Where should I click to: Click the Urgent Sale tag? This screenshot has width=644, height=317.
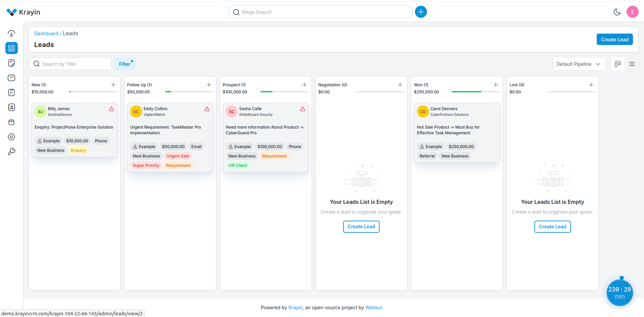tap(178, 156)
